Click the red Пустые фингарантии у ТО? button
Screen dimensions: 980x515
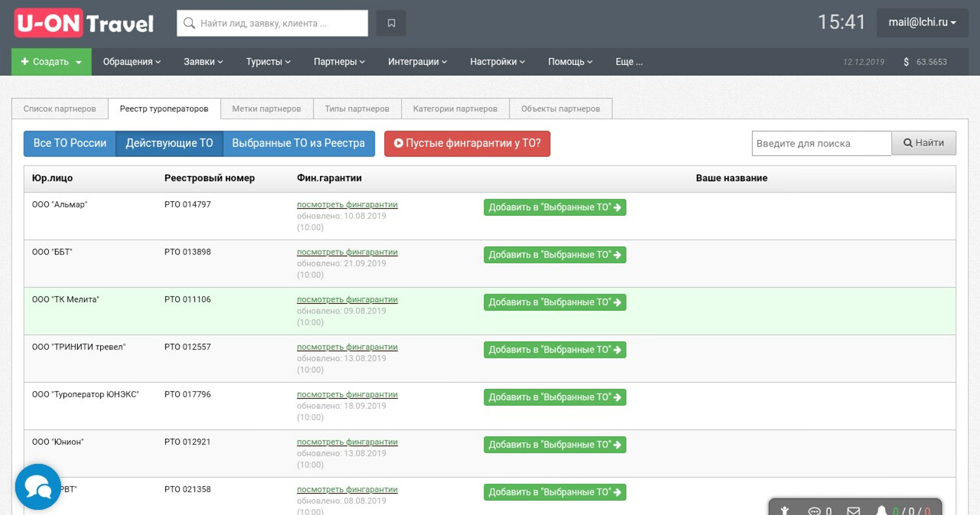click(x=467, y=143)
